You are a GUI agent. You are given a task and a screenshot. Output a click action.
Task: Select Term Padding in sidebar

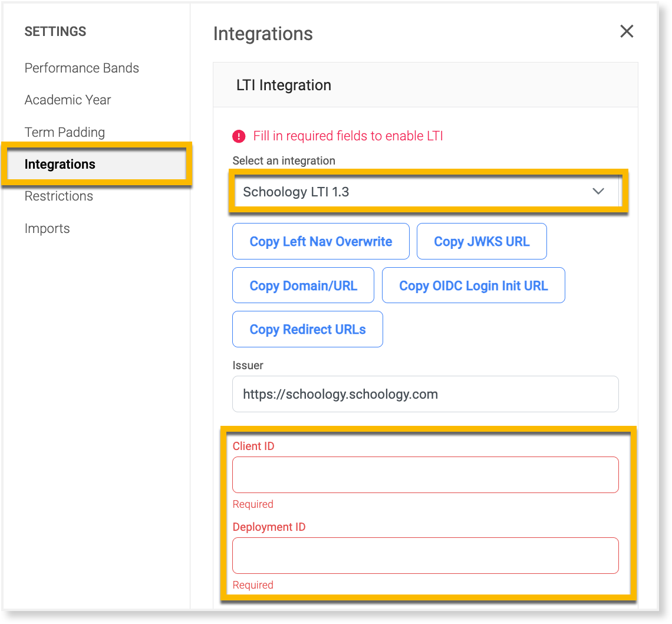point(65,132)
